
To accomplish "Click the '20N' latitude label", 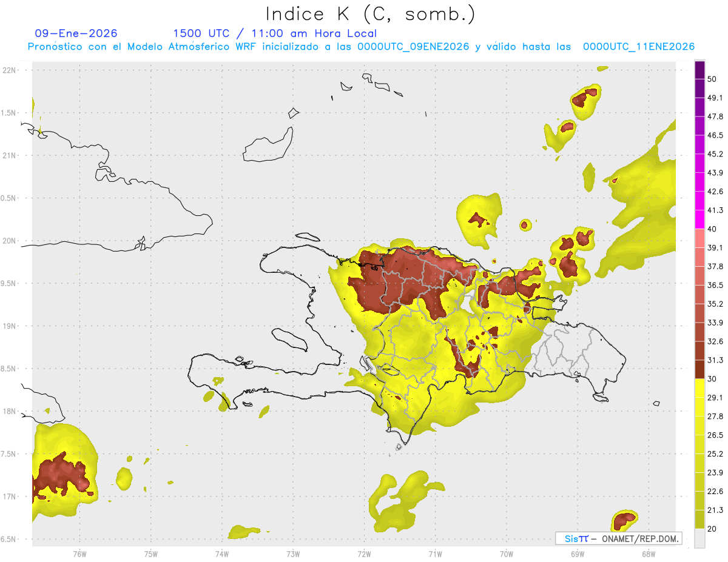I will (9, 241).
